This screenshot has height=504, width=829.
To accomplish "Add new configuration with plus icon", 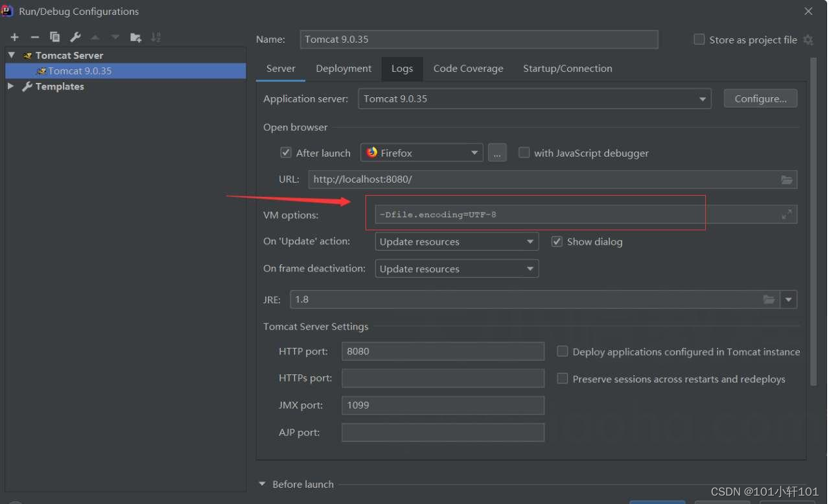I will click(14, 38).
